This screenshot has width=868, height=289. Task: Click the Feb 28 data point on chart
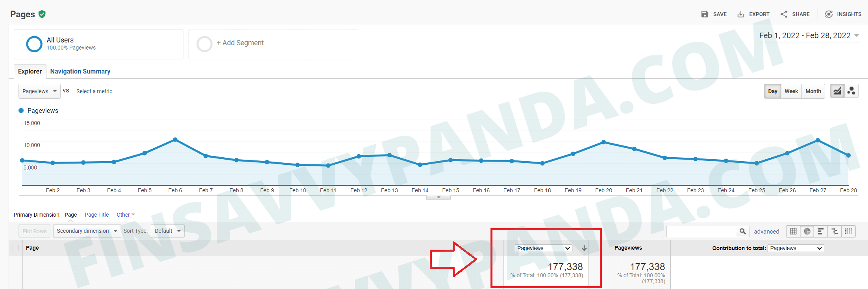point(848,155)
